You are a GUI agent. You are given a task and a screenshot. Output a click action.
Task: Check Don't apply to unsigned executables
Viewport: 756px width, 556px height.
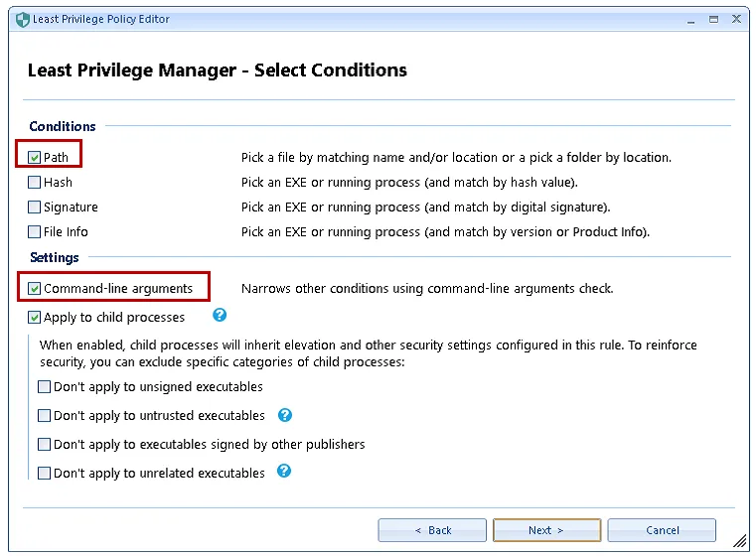tap(45, 387)
